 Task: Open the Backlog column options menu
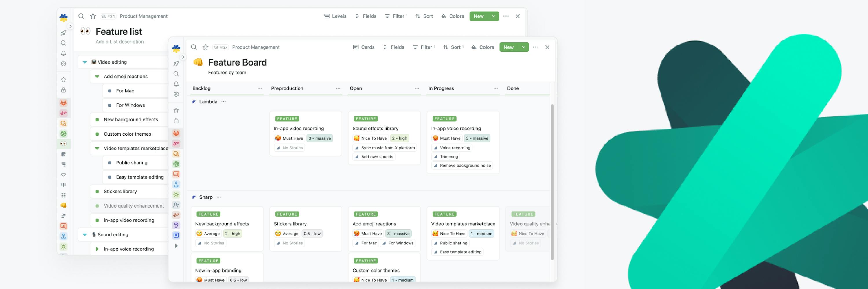pos(260,88)
